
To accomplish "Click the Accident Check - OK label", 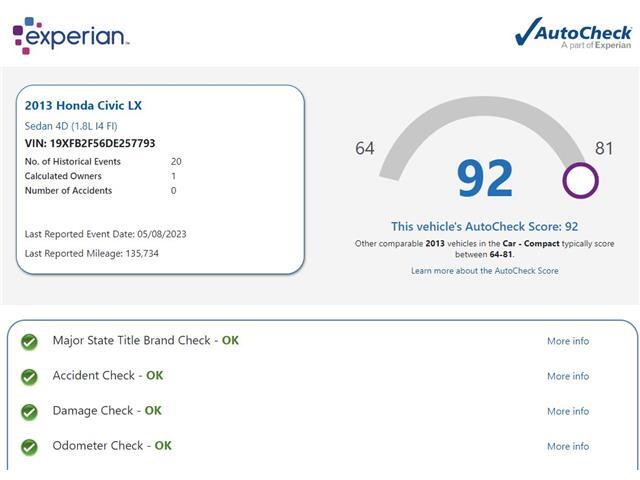I will [108, 376].
